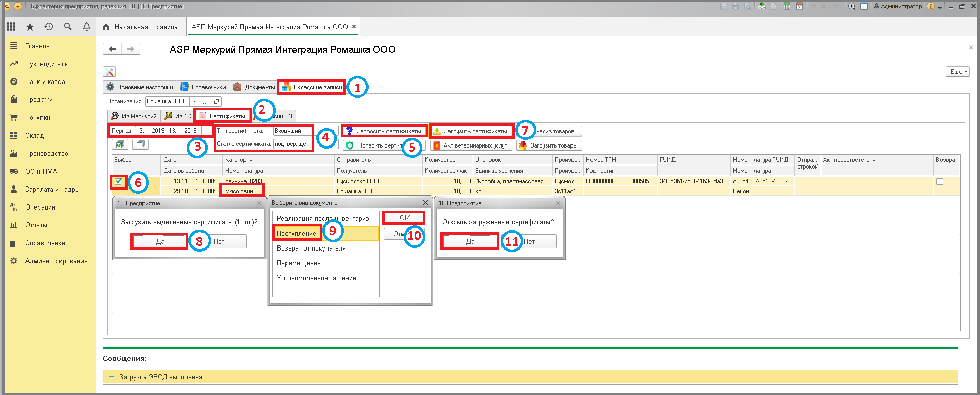Screen dimensions: 980x395
Task: Click the tools wrench icon above the tabs
Action: point(109,72)
